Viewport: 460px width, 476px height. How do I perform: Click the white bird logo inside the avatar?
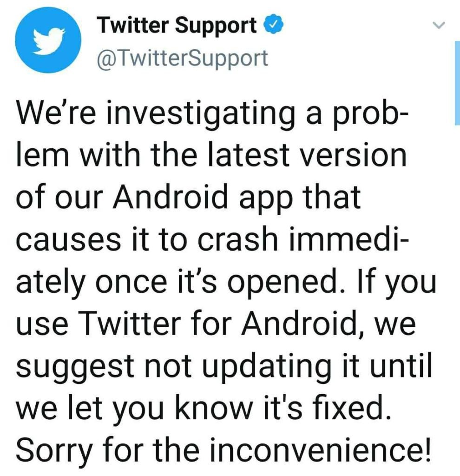[48, 41]
